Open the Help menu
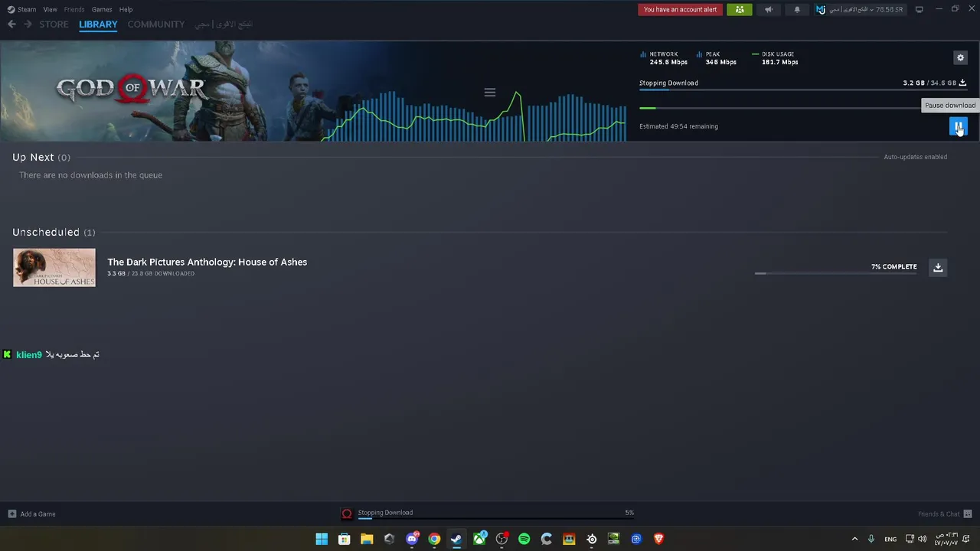 point(126,9)
